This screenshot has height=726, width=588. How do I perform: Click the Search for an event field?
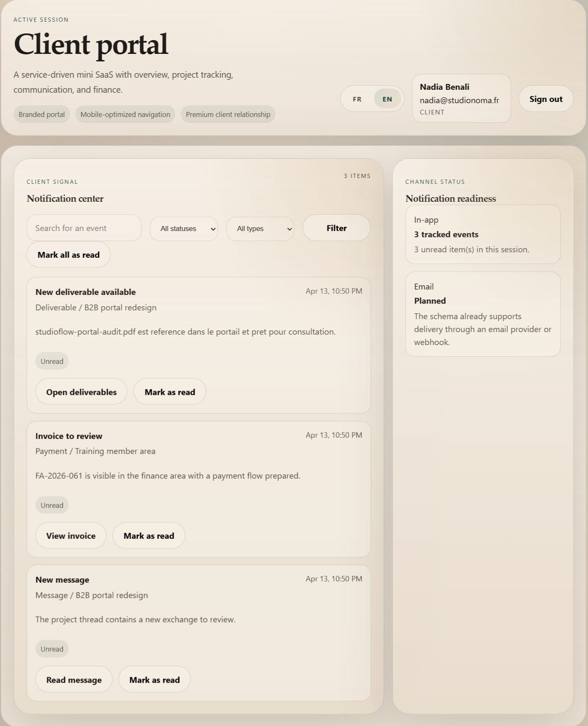(84, 228)
